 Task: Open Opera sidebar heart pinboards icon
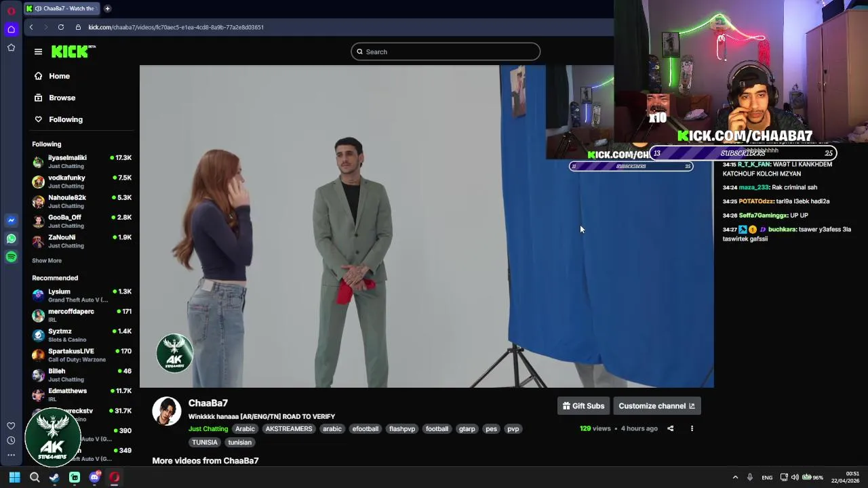click(x=11, y=426)
